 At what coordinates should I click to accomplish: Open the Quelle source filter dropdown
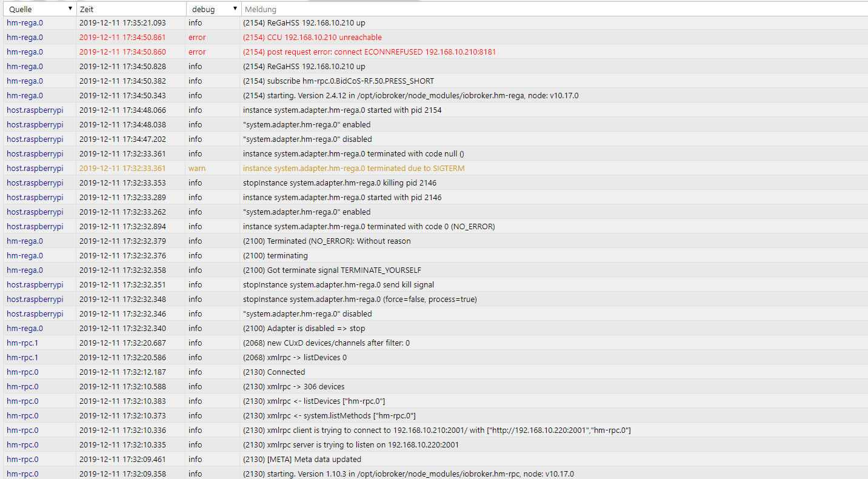click(70, 8)
